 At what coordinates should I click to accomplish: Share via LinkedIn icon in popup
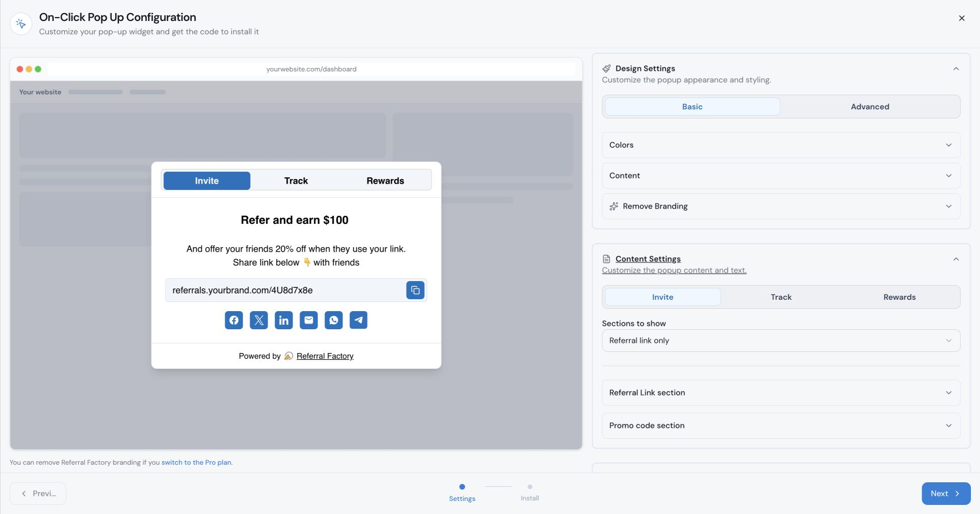pyautogui.click(x=284, y=320)
